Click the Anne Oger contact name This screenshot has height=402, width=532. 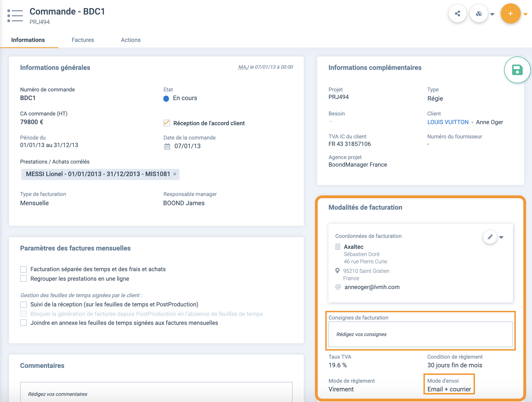489,122
